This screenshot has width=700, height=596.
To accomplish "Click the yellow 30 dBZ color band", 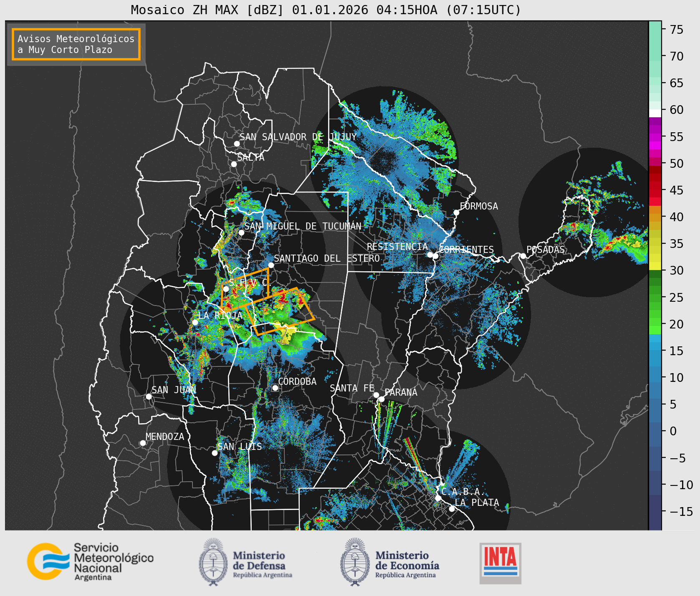I will pos(655,266).
